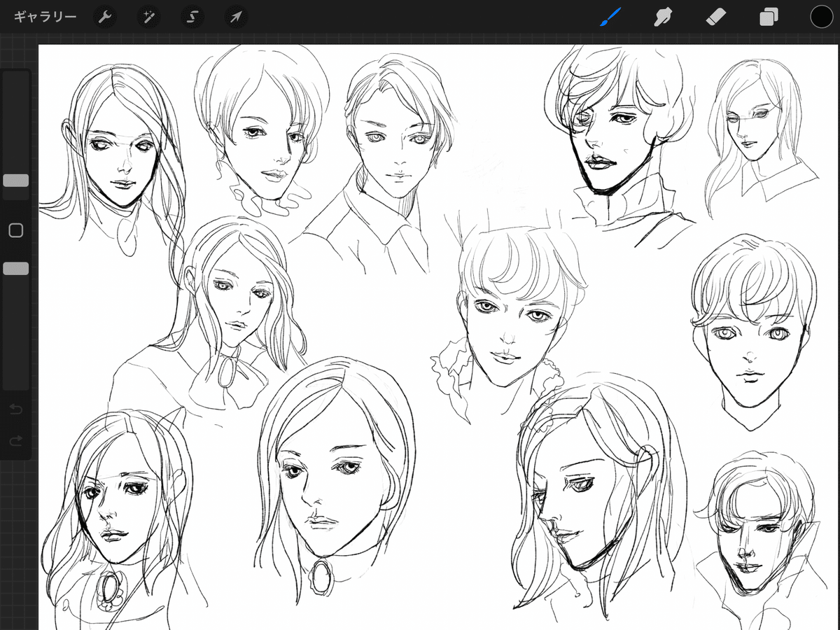The height and width of the screenshot is (630, 840).
Task: Select the Selection S-ribbon tool
Action: pyautogui.click(x=192, y=17)
